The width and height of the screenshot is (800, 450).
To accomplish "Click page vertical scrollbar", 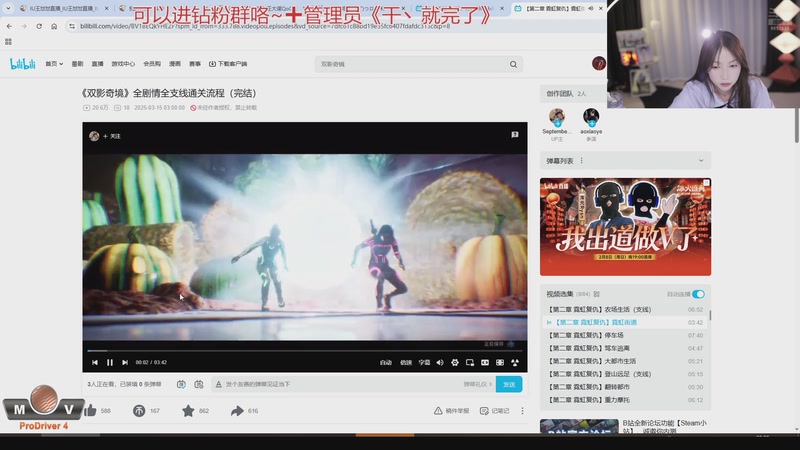I will point(796,125).
